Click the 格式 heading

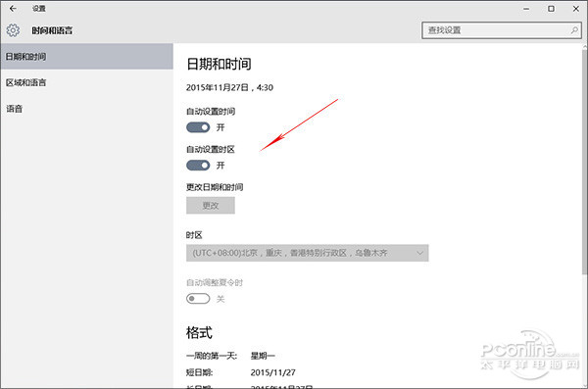(x=199, y=333)
